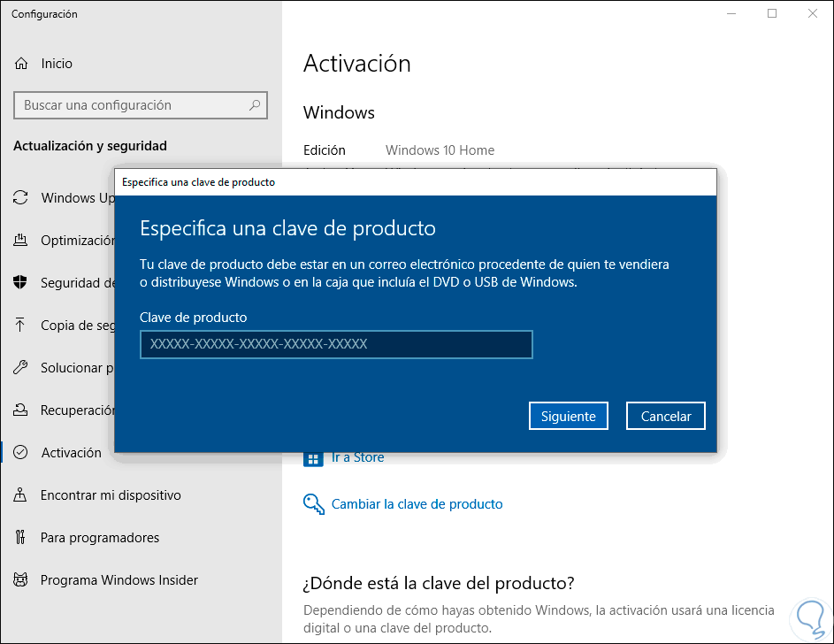The width and height of the screenshot is (834, 644).
Task: Open Programa Windows Insider section
Action: click(119, 580)
